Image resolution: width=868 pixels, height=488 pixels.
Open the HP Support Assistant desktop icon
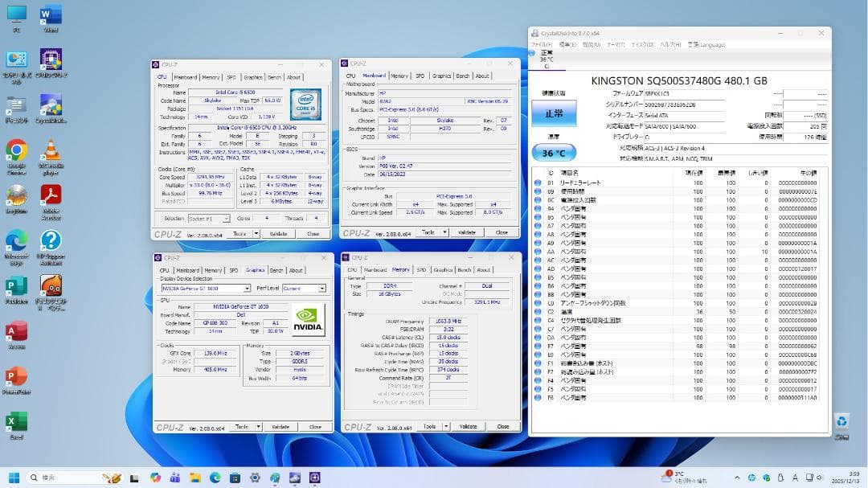51,248
